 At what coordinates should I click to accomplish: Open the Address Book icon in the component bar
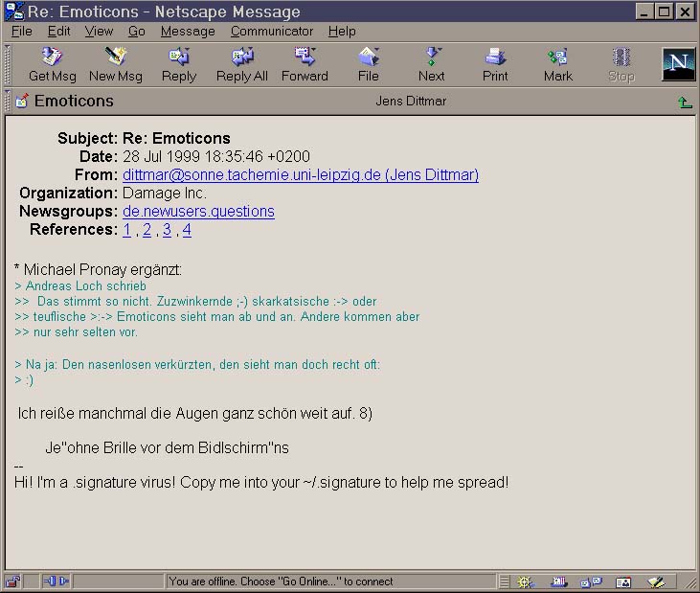click(623, 582)
